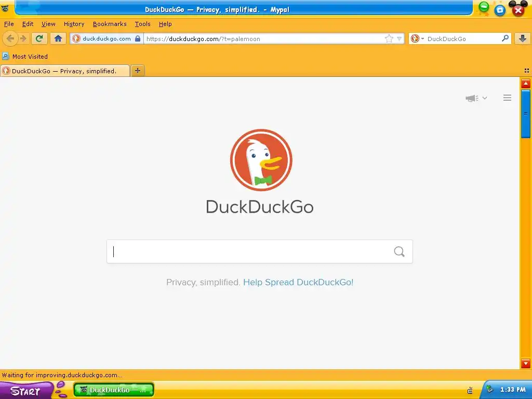
Task: Open the Most Visited bookmarks folder
Action: click(x=25, y=56)
